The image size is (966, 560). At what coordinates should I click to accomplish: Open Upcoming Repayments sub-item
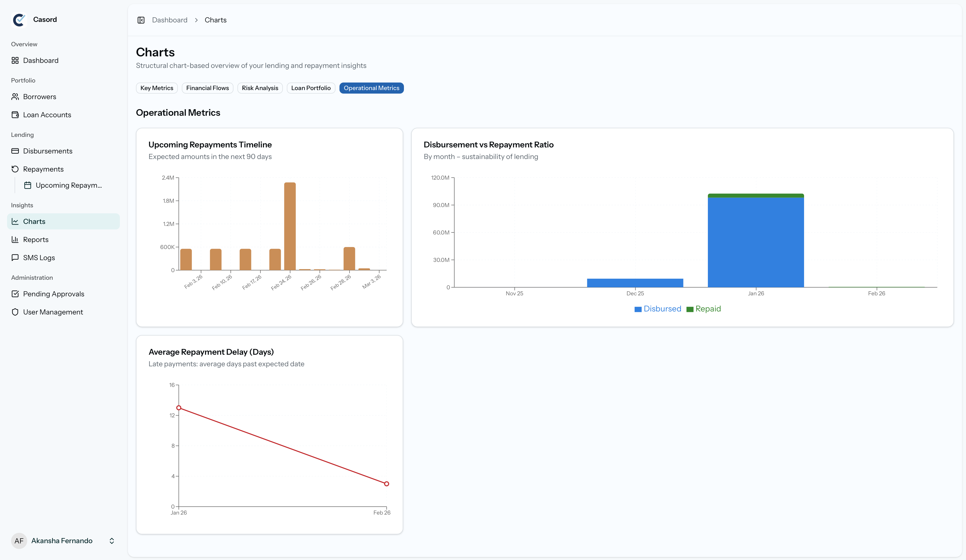[68, 185]
